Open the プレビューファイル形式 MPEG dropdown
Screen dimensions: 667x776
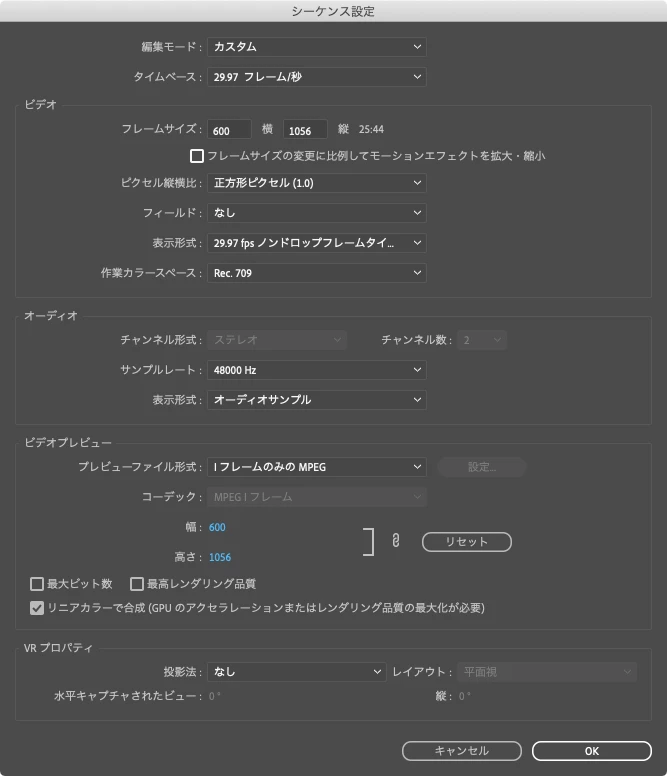coord(317,467)
